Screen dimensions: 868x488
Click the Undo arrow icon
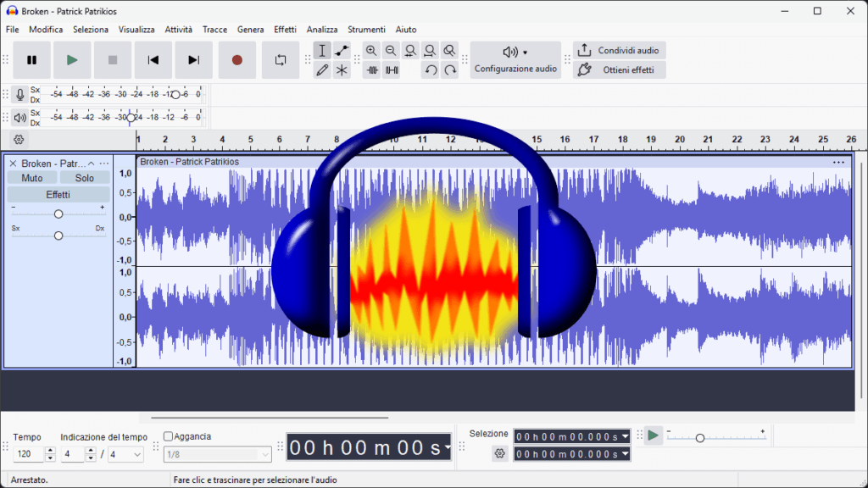[x=431, y=69]
